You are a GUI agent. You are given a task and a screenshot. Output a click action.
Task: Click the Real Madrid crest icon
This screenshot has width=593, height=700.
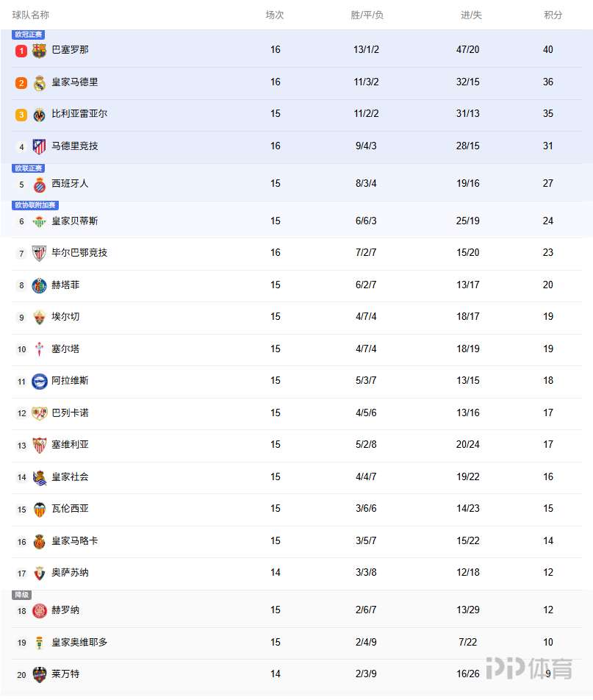coord(40,83)
